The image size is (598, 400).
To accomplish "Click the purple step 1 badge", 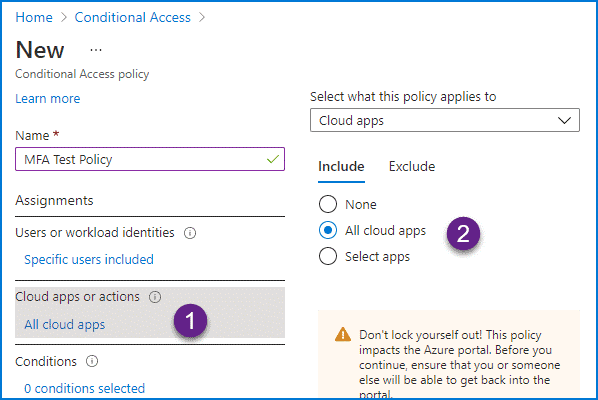I will pyautogui.click(x=190, y=320).
